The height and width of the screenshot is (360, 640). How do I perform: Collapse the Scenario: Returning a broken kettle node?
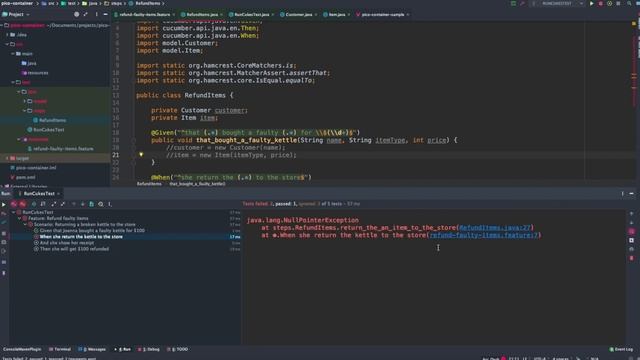[x=25, y=224]
